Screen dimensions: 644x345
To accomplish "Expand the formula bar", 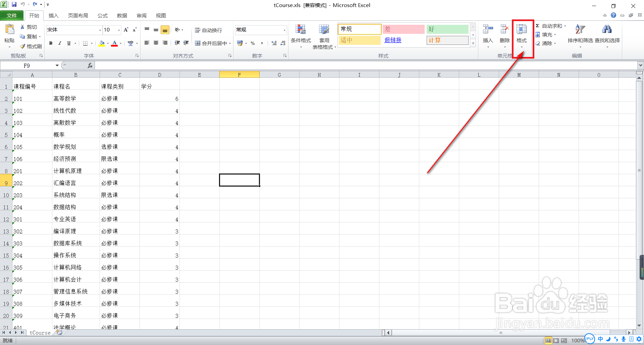I will (641, 65).
